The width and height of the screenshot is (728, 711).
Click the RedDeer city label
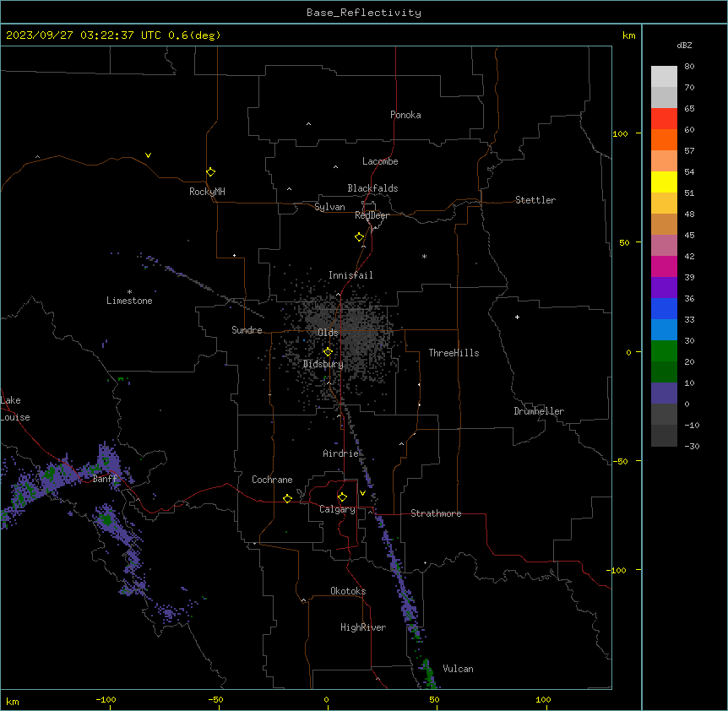click(x=372, y=215)
